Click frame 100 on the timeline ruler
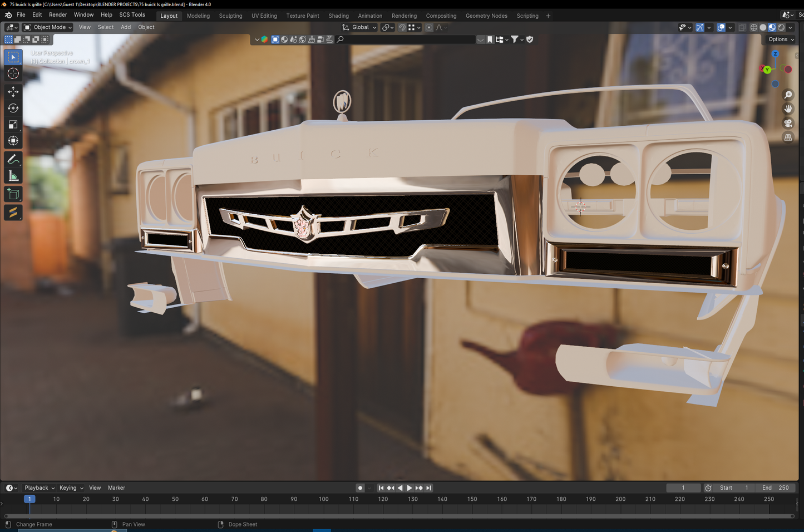 click(323, 499)
